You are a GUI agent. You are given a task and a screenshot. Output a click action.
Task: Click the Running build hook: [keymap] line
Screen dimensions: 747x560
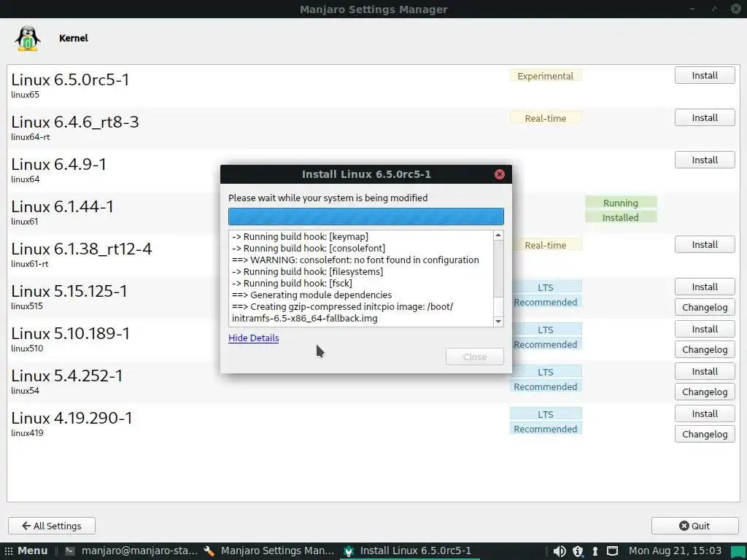(300, 237)
